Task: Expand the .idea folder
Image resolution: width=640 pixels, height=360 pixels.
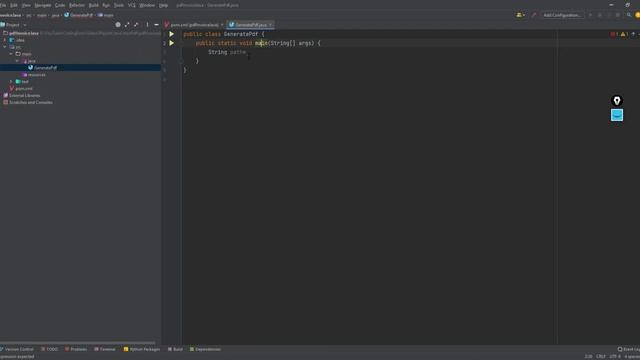Action: (5, 40)
